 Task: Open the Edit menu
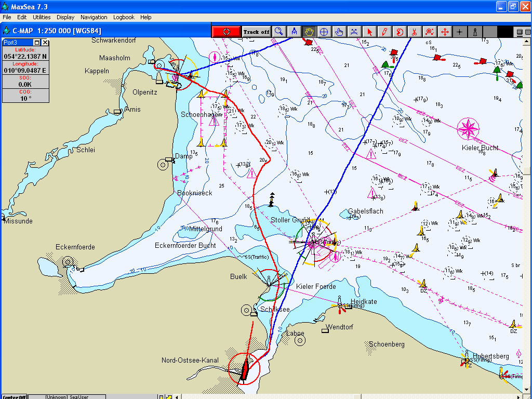[22, 17]
